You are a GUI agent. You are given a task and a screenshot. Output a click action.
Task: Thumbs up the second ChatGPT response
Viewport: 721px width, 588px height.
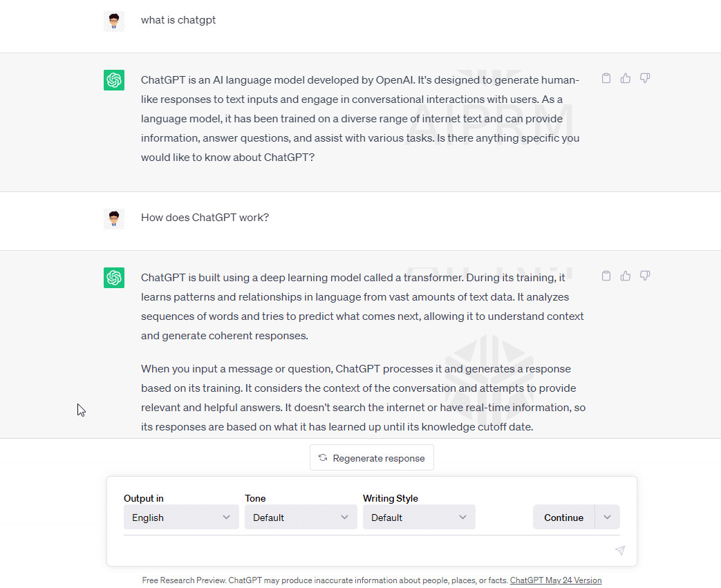tap(626, 276)
